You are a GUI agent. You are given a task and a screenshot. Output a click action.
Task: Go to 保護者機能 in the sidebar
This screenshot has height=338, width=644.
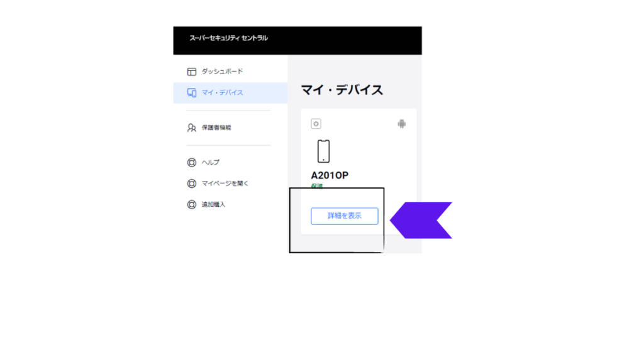tap(216, 128)
